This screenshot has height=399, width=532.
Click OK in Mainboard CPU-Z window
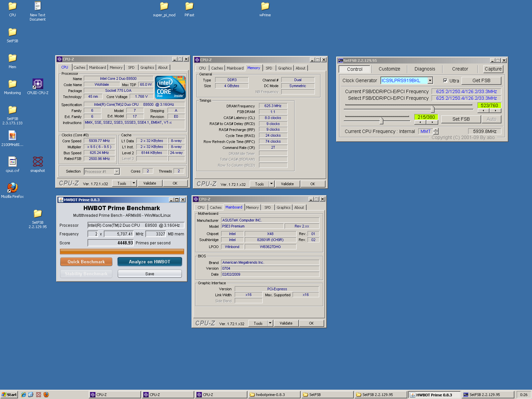[311, 323]
